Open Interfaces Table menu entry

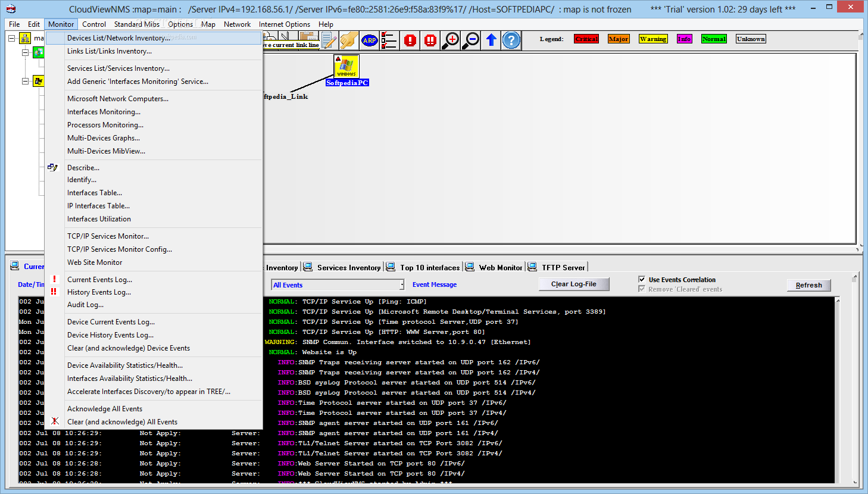[154, 193]
